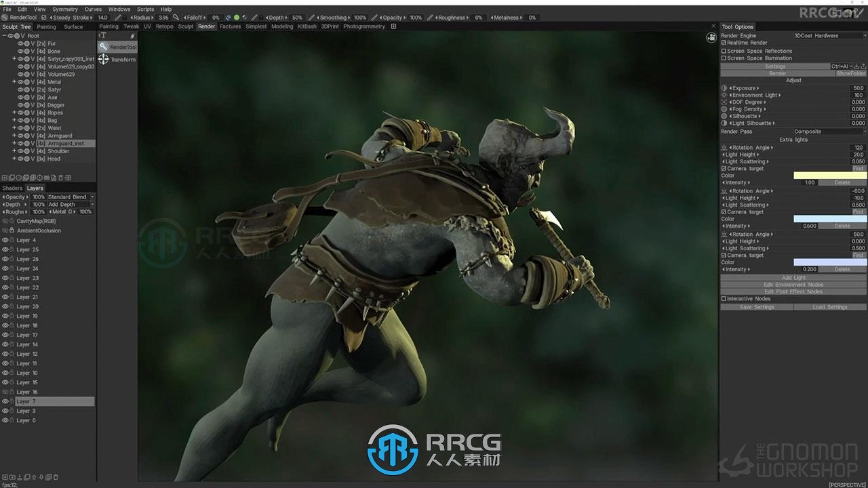Hide the Fur object in Sculpt Tree
This screenshot has height=488, width=868.
click(20, 43)
